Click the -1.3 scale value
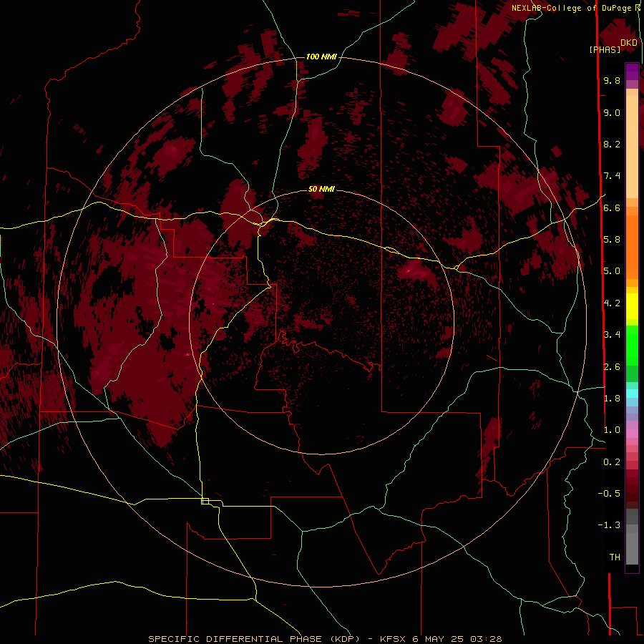 pos(609,525)
